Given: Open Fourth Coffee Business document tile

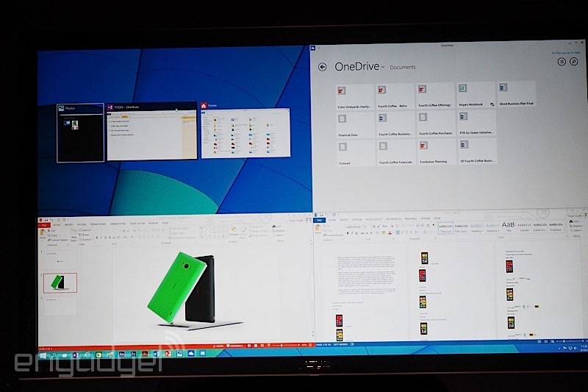Looking at the screenshot, I should pyautogui.click(x=395, y=124).
